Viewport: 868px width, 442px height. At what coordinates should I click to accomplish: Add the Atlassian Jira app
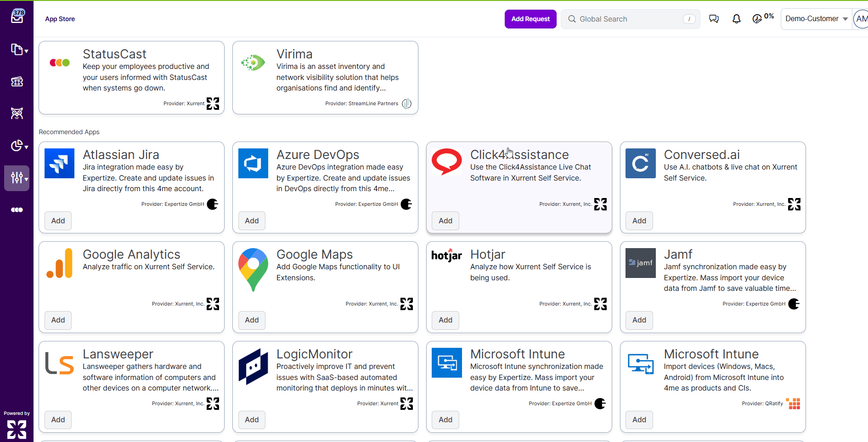[x=58, y=221]
